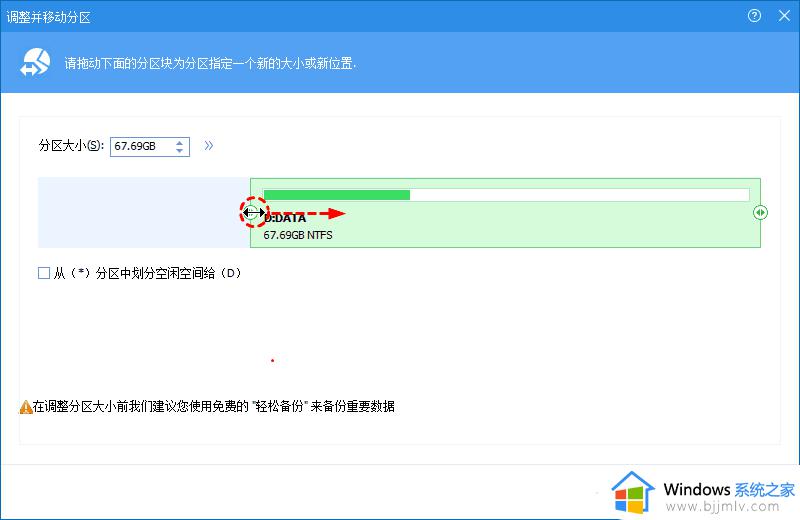This screenshot has width=800, height=520.
Task: Increase partition size with up arrow
Action: pos(179,142)
